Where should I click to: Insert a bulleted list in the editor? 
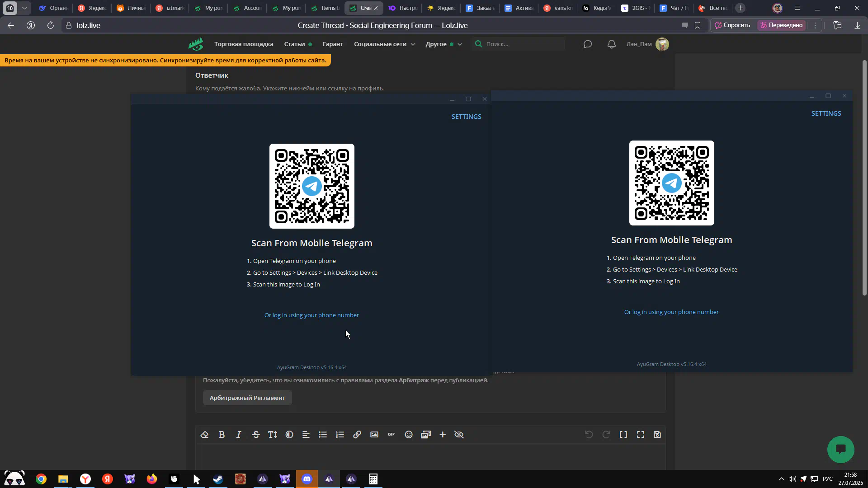pyautogui.click(x=323, y=435)
